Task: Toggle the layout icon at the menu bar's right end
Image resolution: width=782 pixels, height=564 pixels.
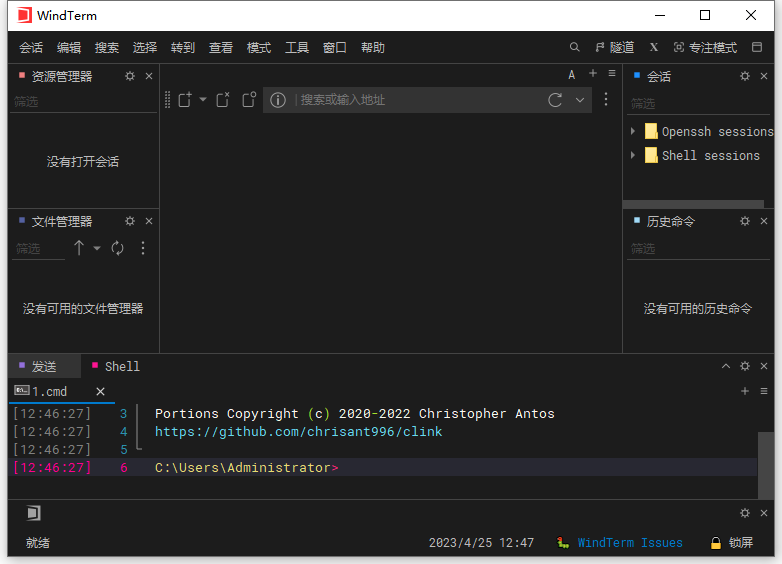Action: point(757,47)
